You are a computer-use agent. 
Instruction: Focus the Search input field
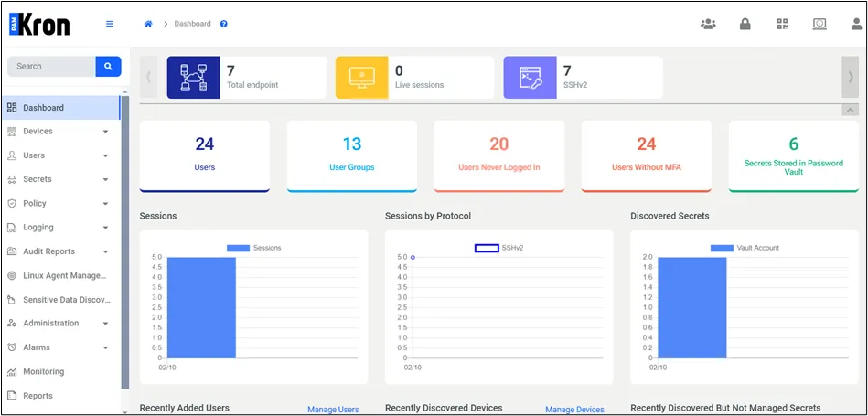(x=51, y=67)
